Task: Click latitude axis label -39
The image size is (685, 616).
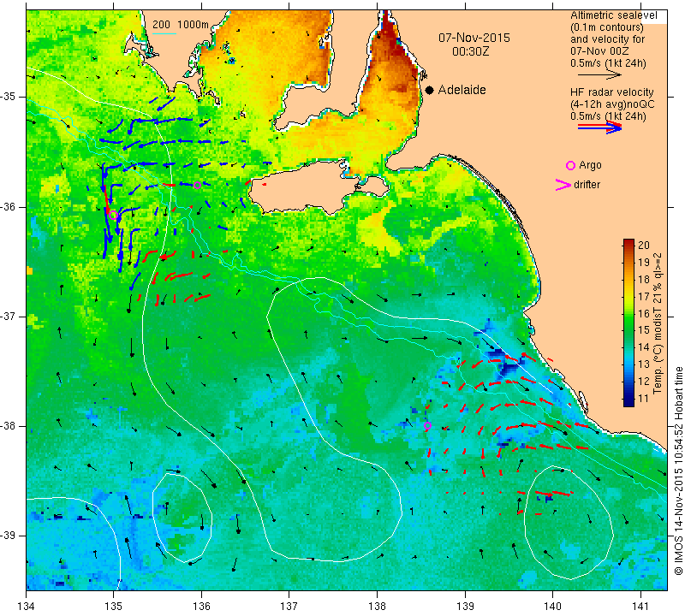Action: tap(9, 536)
